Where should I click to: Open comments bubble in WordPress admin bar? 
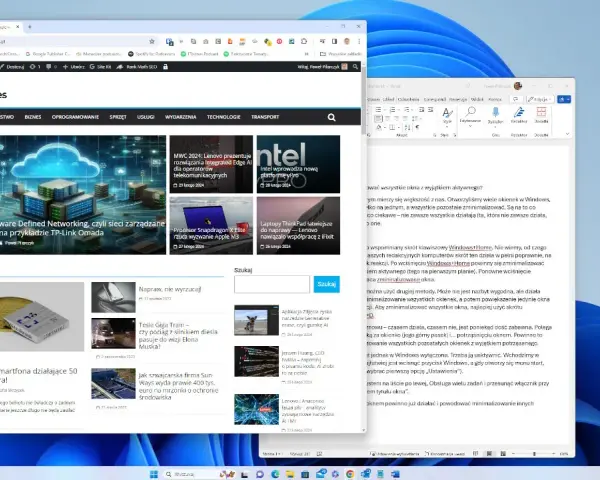[51, 67]
